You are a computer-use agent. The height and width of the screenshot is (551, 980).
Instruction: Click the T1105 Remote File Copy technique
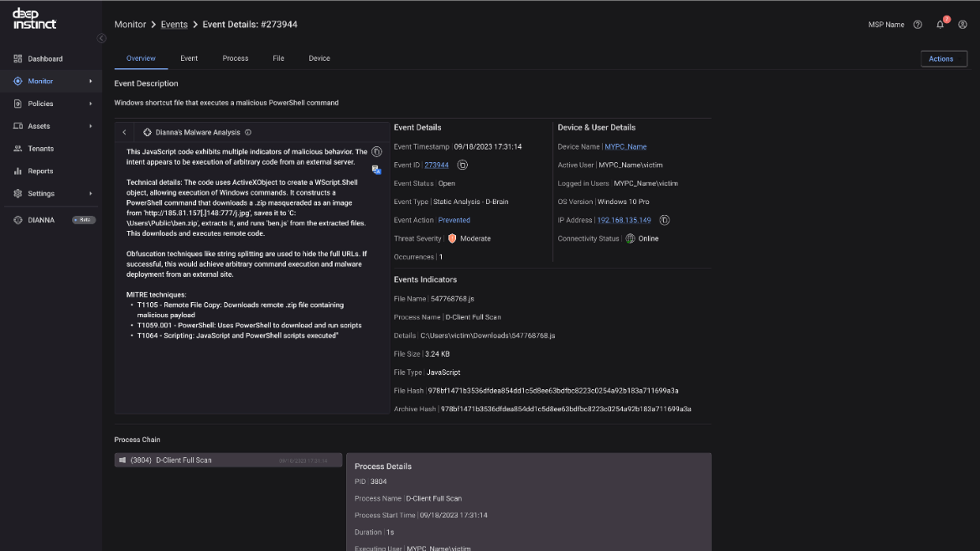(241, 310)
